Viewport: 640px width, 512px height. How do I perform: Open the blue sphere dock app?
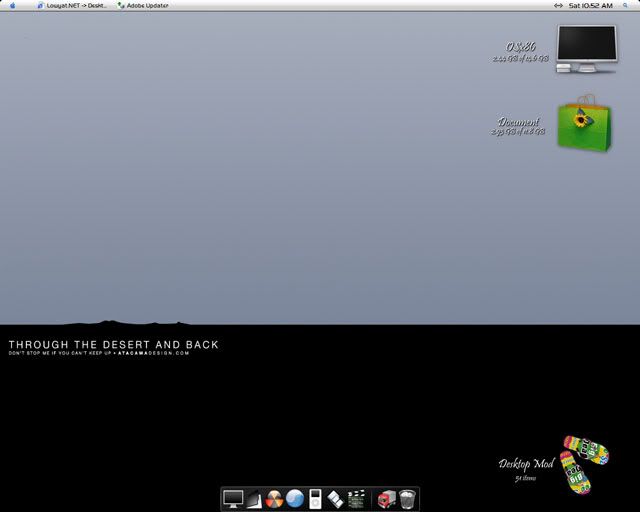pyautogui.click(x=294, y=498)
